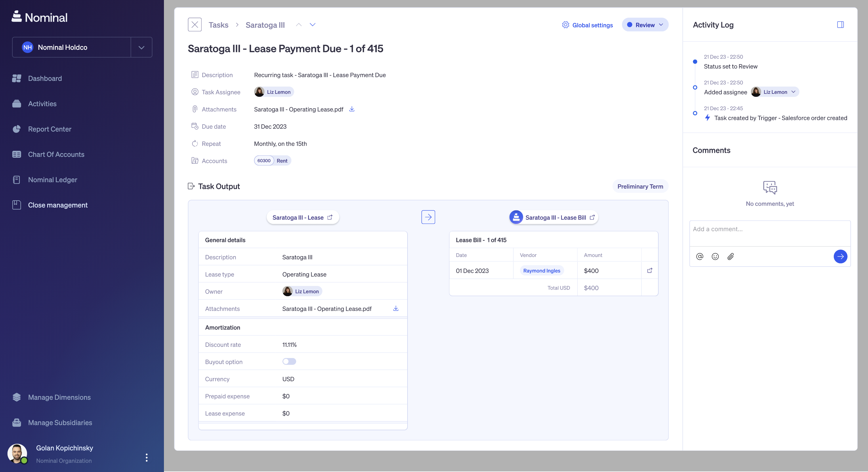Collapse the Activity Log side panel icon

click(x=840, y=25)
